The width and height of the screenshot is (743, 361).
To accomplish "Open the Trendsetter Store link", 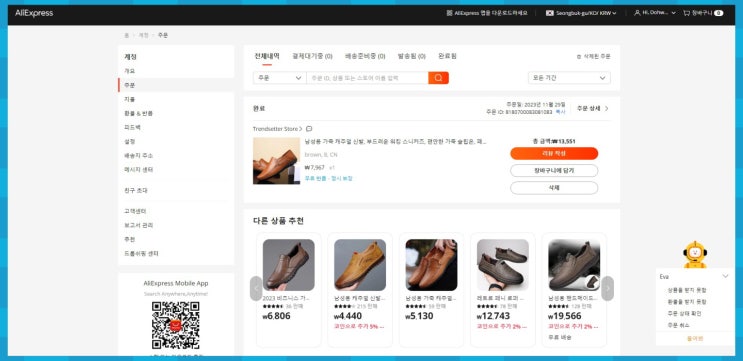I will 277,129.
